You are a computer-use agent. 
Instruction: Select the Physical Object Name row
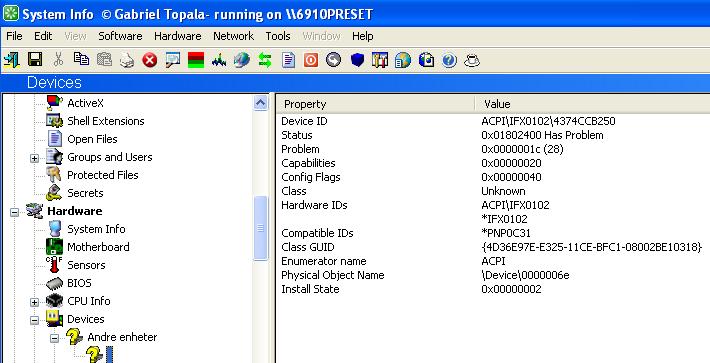(x=493, y=275)
